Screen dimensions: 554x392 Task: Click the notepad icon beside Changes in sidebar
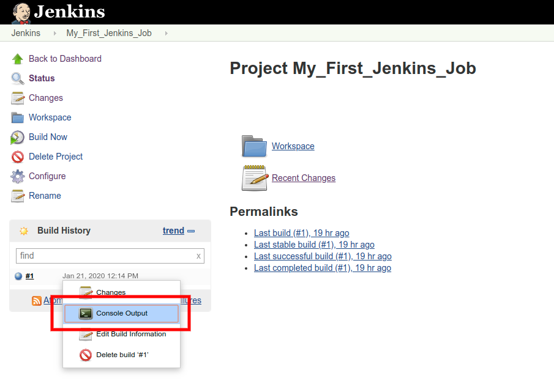coord(18,98)
